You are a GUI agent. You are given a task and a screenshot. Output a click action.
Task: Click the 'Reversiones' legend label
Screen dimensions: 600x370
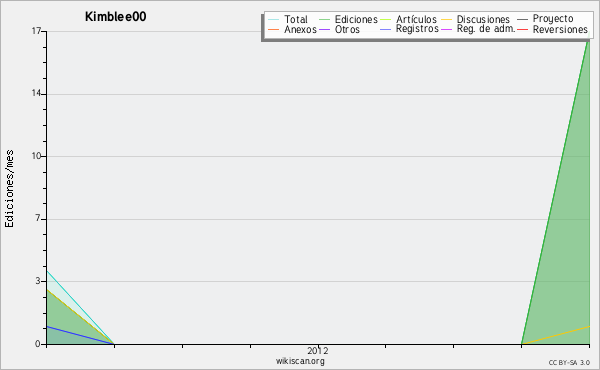(560, 29)
